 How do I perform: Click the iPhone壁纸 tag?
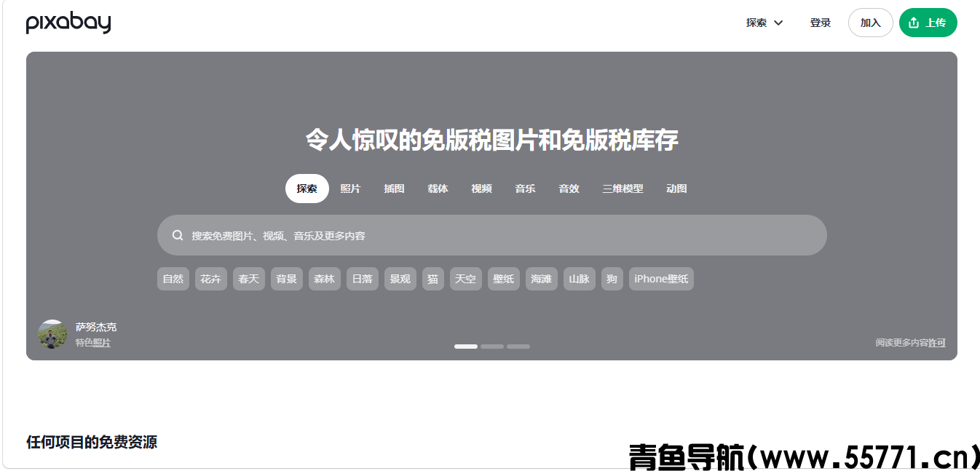click(x=661, y=279)
